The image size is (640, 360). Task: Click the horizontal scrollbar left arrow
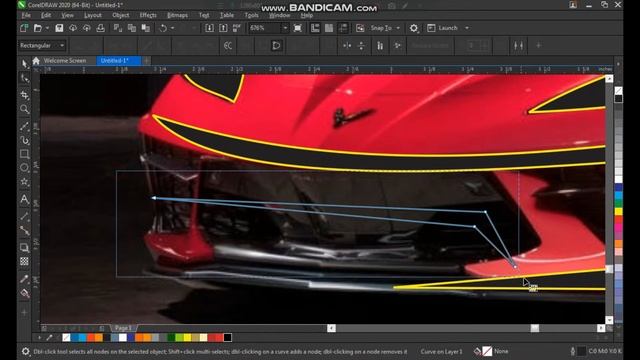(331, 328)
